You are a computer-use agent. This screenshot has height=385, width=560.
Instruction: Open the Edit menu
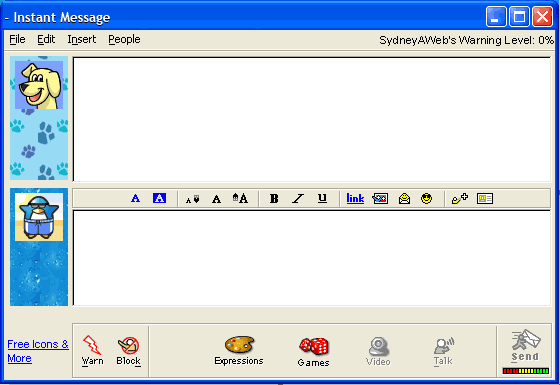tap(46, 39)
